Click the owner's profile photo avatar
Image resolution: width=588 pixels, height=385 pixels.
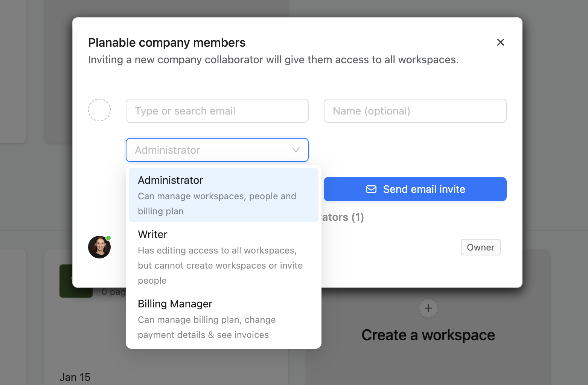99,247
